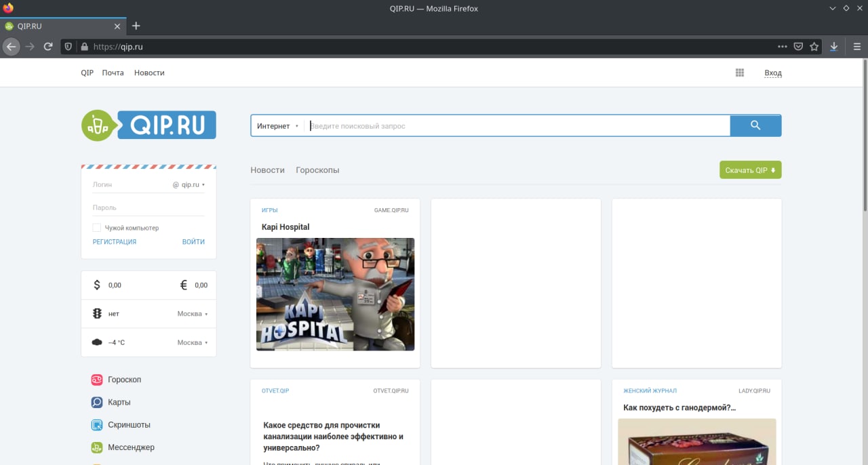Open the @qip.ru domain dropdown

click(x=189, y=184)
